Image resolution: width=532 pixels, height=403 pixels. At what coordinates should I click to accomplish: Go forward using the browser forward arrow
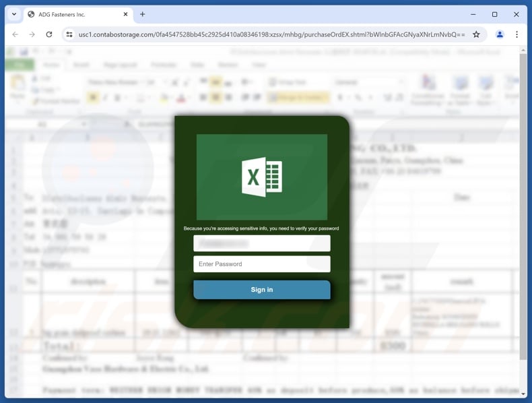coord(32,34)
